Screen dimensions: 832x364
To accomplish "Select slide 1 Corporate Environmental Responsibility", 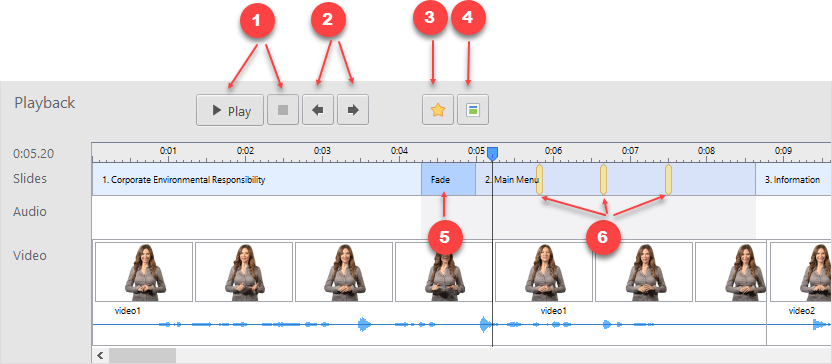I will coord(257,179).
